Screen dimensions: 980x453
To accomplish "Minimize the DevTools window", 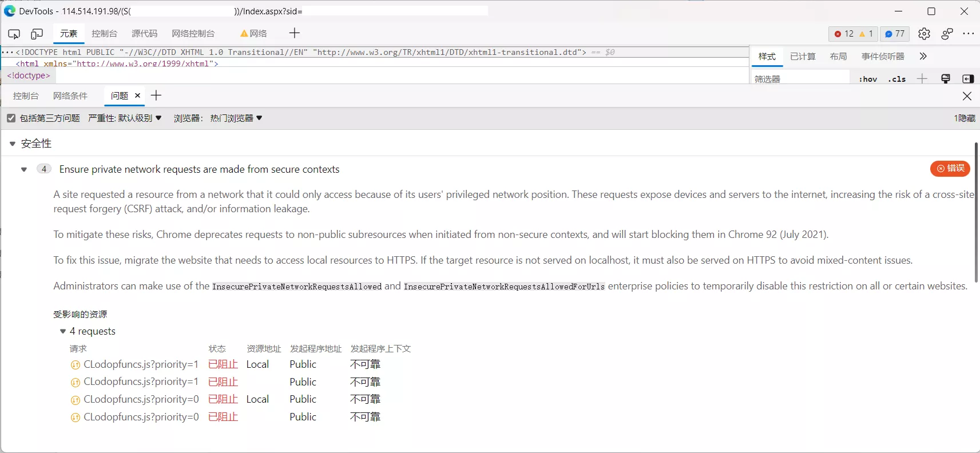I will (x=898, y=11).
